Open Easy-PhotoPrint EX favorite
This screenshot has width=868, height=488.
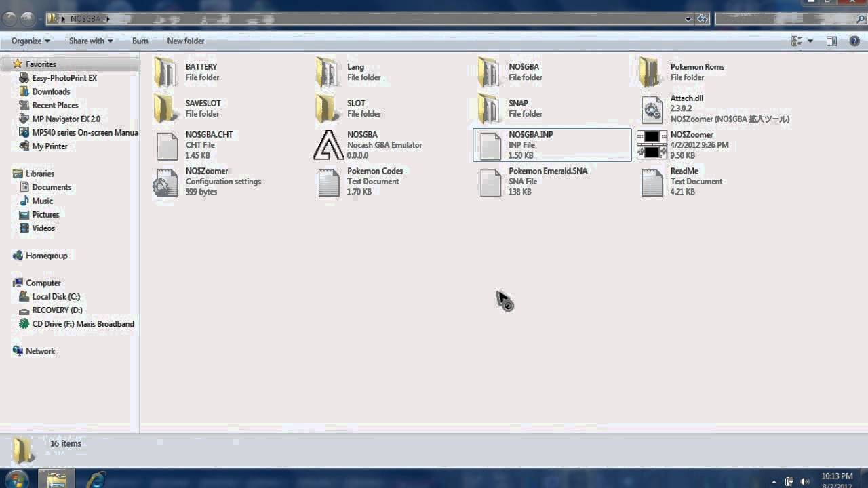(x=64, y=78)
